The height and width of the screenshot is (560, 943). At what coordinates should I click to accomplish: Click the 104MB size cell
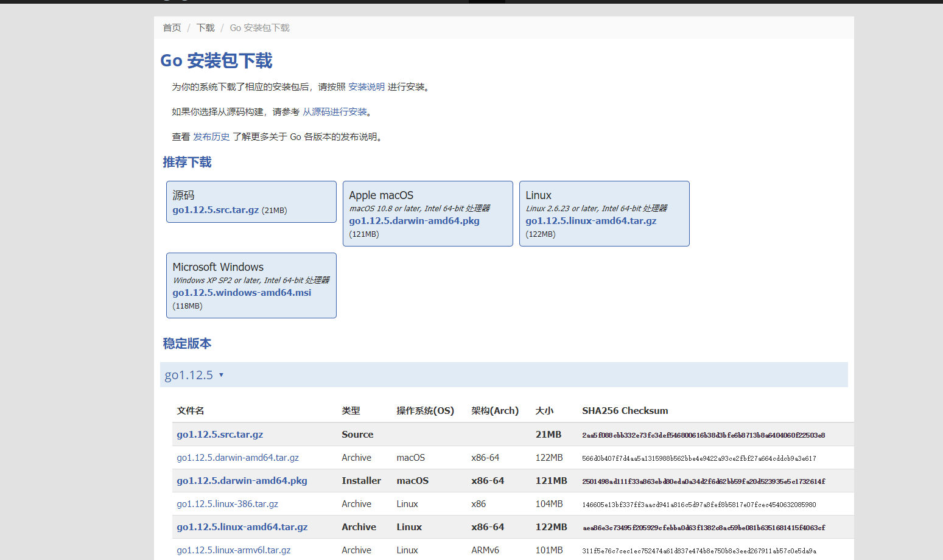tap(549, 504)
